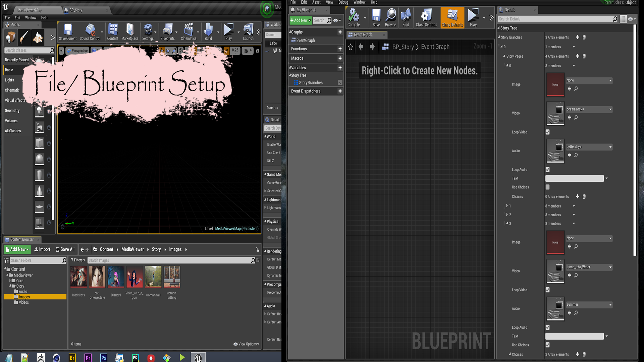Open the summer Audio dropdown
The image size is (644, 362).
tap(589, 305)
